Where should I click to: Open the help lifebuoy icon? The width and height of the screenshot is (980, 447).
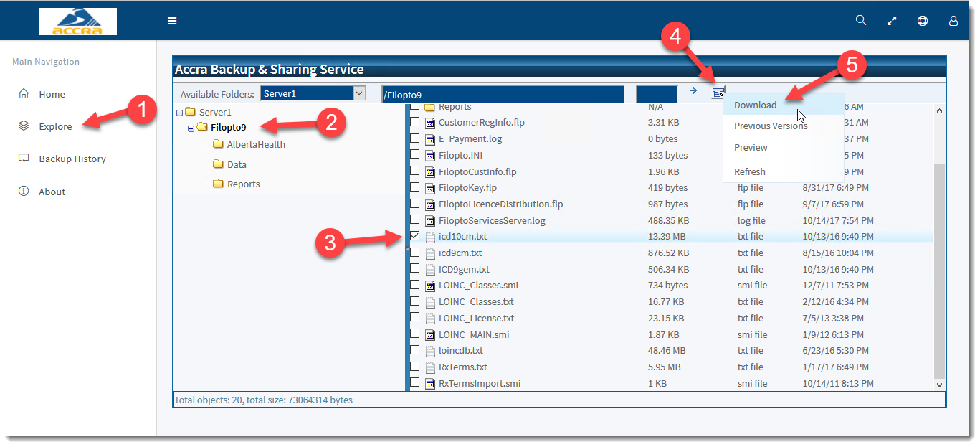(x=923, y=21)
